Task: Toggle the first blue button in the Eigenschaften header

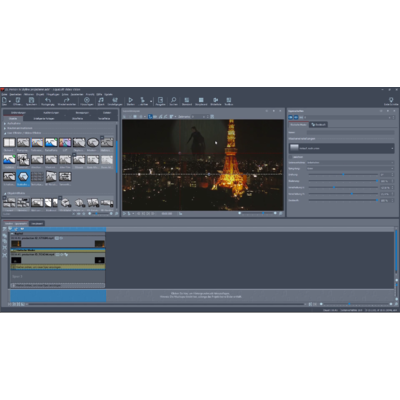Action: pyautogui.click(x=291, y=117)
